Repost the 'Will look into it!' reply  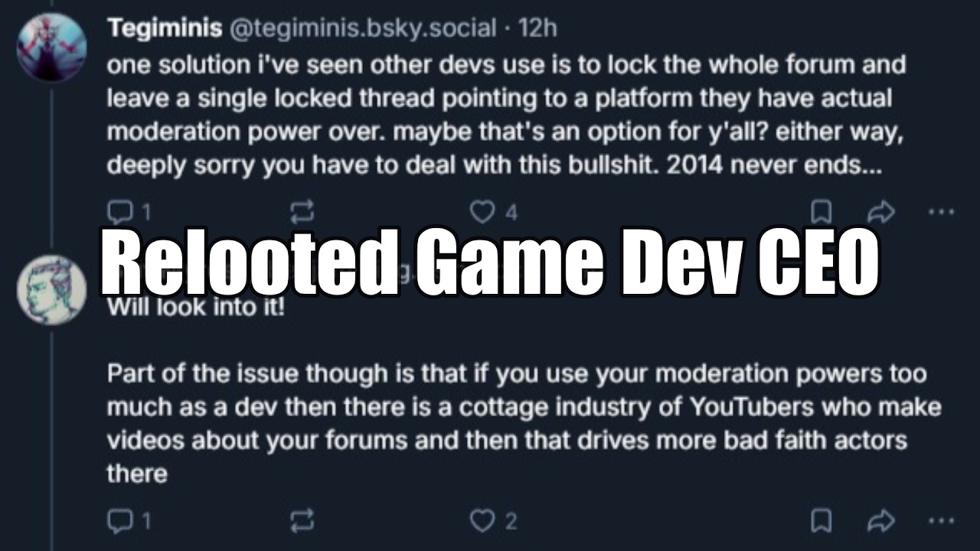coord(302,521)
